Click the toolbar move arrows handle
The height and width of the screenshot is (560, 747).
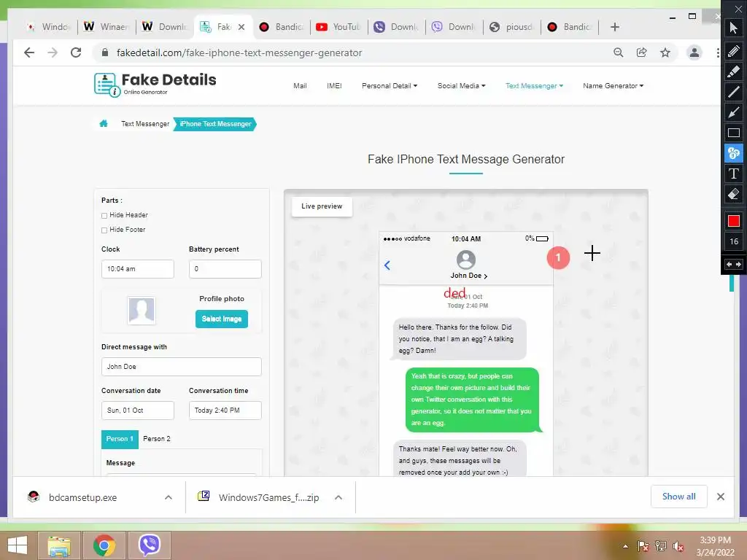tap(734, 264)
